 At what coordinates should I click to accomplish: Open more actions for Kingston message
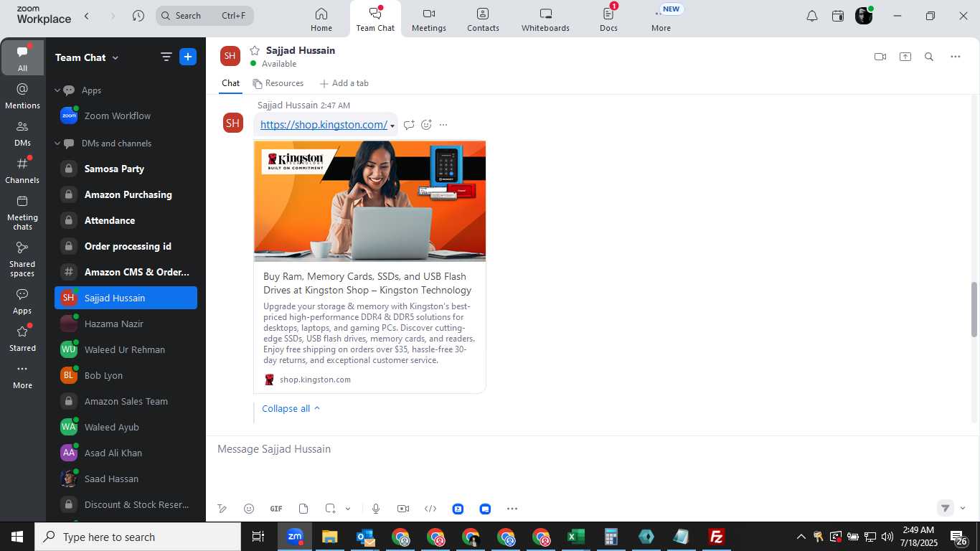tap(443, 125)
